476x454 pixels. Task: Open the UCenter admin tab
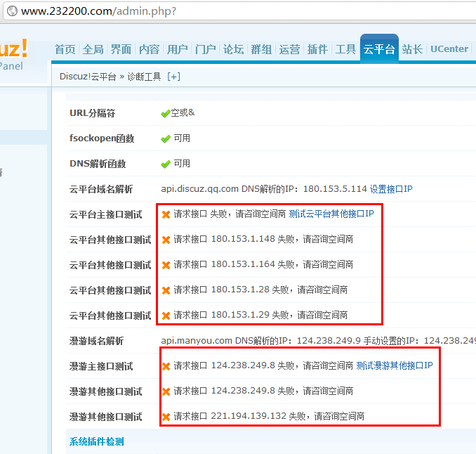[x=449, y=49]
